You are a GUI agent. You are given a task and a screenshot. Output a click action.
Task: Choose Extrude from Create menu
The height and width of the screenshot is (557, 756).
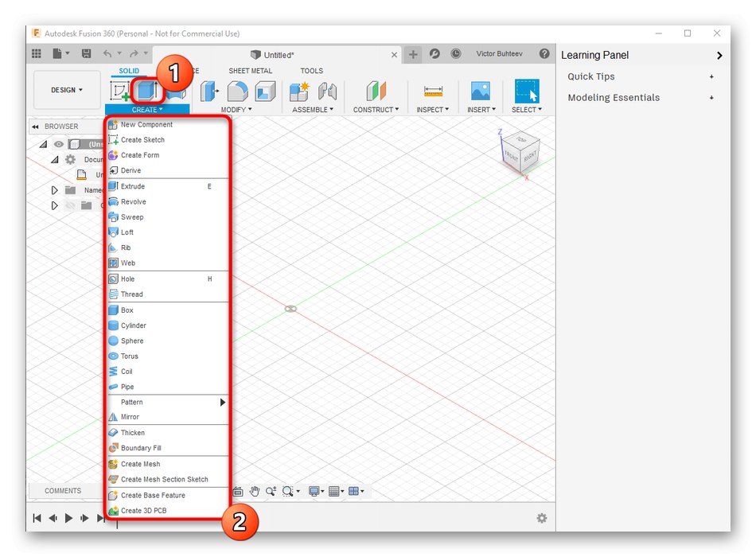pyautogui.click(x=167, y=186)
